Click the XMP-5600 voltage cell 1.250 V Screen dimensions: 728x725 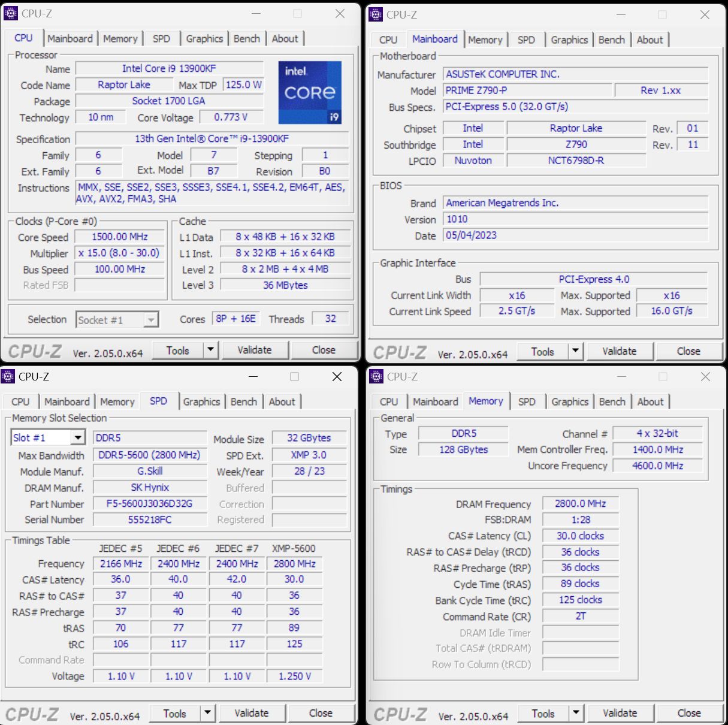pos(295,676)
